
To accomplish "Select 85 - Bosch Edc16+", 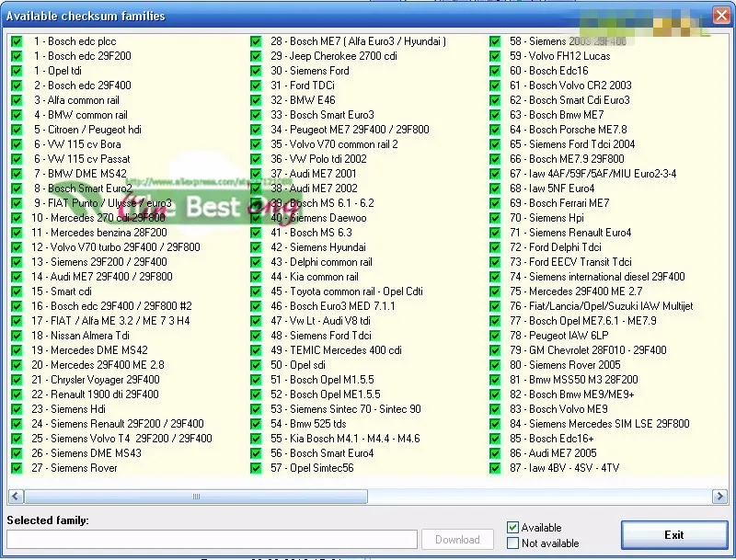I will [552, 439].
